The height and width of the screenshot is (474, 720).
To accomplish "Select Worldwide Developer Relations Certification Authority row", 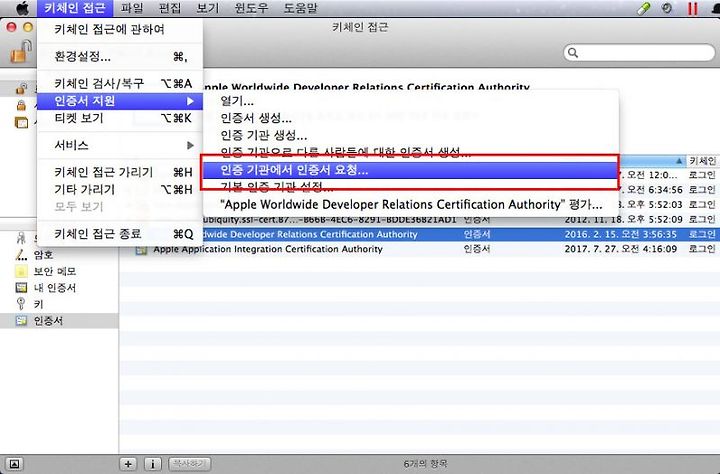I will [x=419, y=234].
